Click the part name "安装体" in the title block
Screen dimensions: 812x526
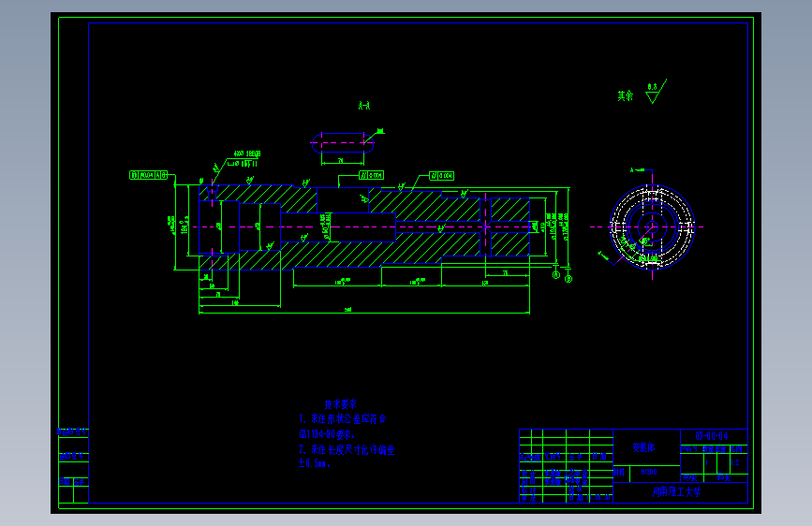pyautogui.click(x=643, y=447)
